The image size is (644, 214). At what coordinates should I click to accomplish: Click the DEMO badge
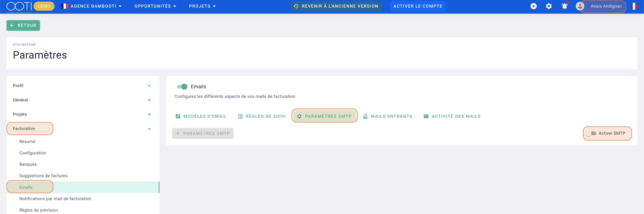click(44, 6)
